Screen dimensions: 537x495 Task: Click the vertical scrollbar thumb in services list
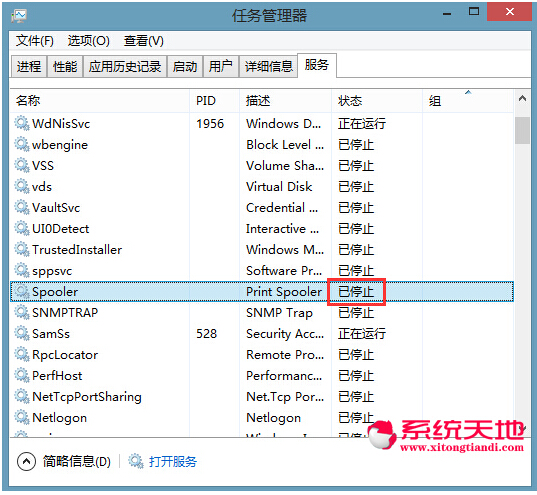coord(522,131)
